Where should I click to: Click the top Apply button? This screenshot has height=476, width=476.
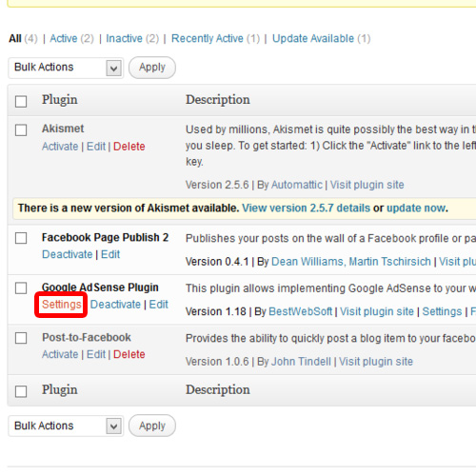point(152,68)
